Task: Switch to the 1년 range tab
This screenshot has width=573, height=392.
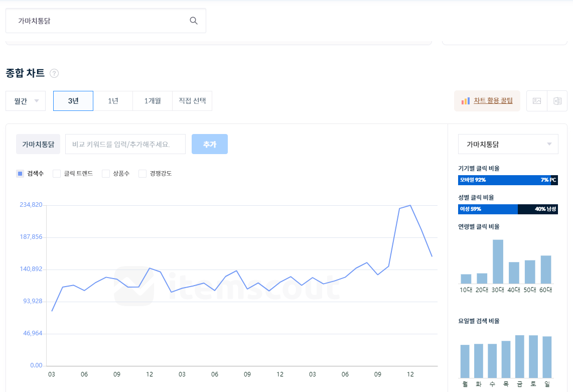Action: [113, 101]
